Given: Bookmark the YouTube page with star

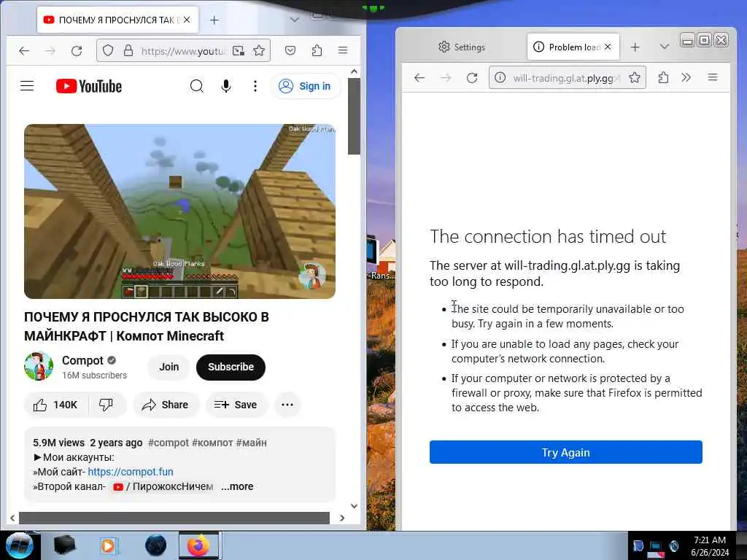Looking at the screenshot, I should [x=259, y=50].
